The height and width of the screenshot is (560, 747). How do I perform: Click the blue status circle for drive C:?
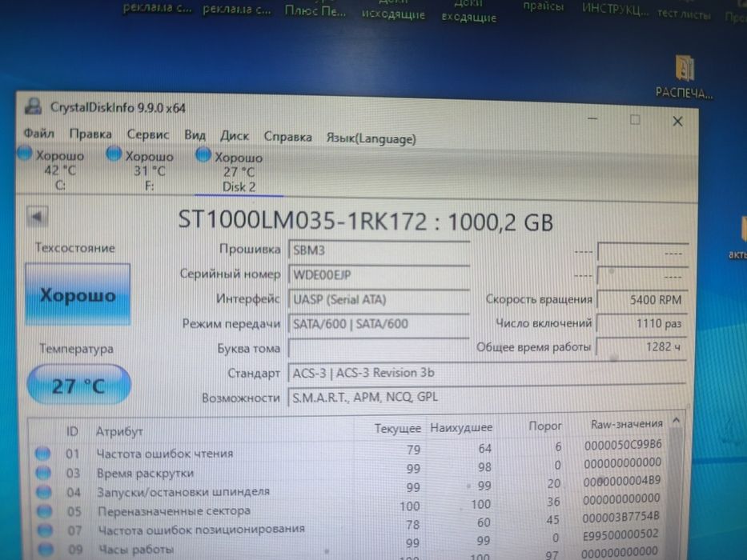pyautogui.click(x=25, y=154)
